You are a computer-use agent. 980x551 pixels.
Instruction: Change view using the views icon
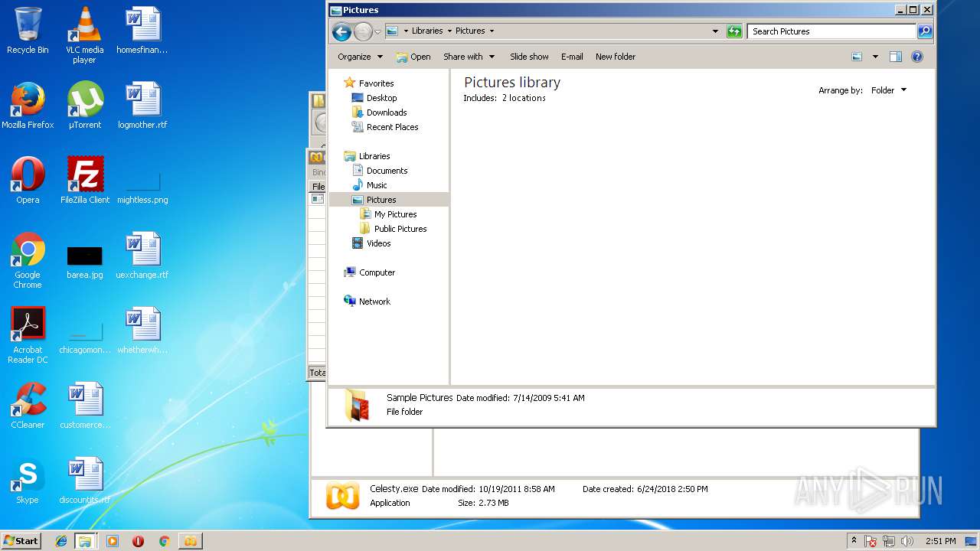click(x=857, y=57)
